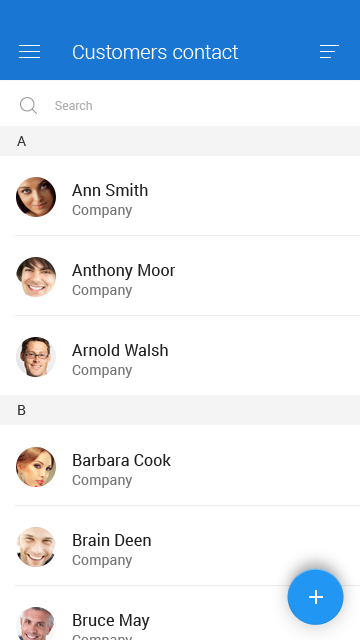Image resolution: width=360 pixels, height=640 pixels.
Task: Open Anthony Moor's avatar picture
Action: pyautogui.click(x=36, y=277)
